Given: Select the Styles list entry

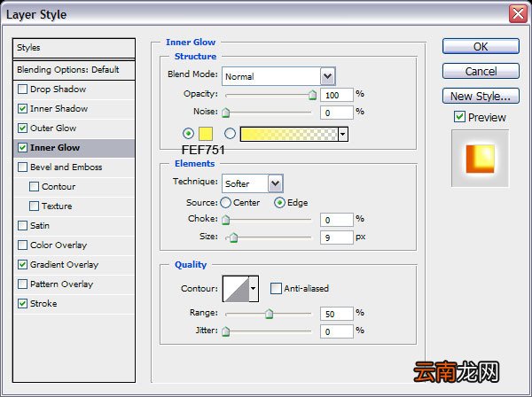Looking at the screenshot, I should (x=74, y=48).
